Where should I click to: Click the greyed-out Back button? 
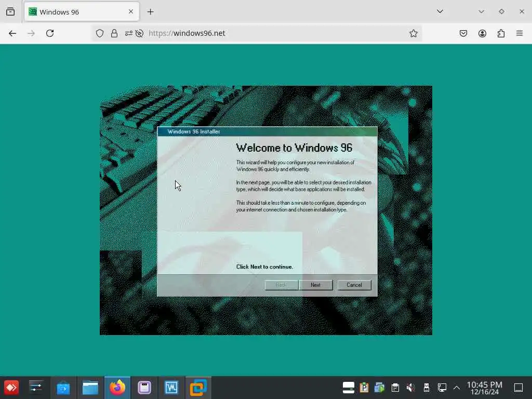(x=281, y=285)
